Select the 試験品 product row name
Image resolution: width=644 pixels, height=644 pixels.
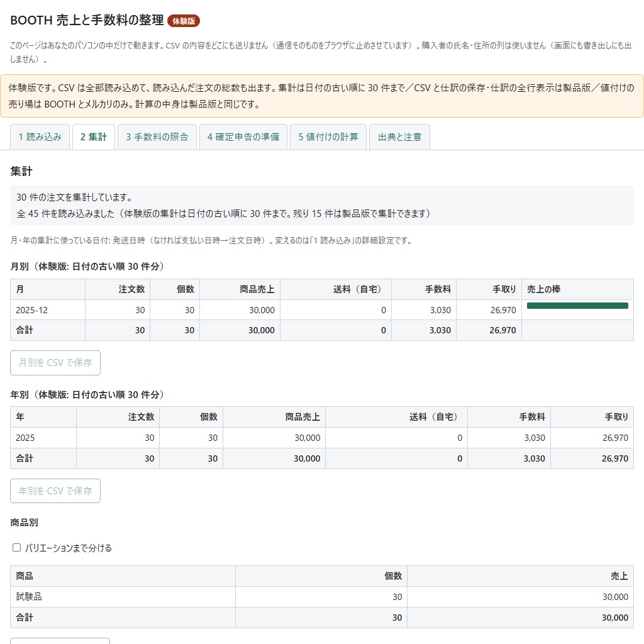point(29,597)
